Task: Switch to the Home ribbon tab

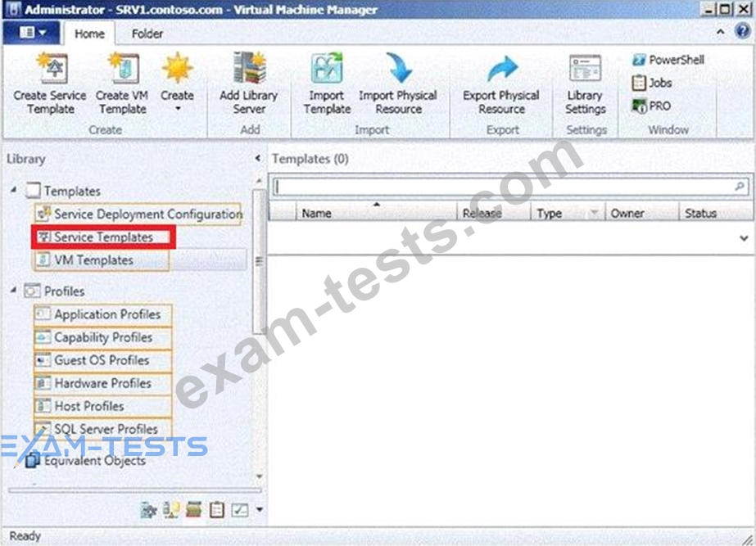Action: (89, 34)
